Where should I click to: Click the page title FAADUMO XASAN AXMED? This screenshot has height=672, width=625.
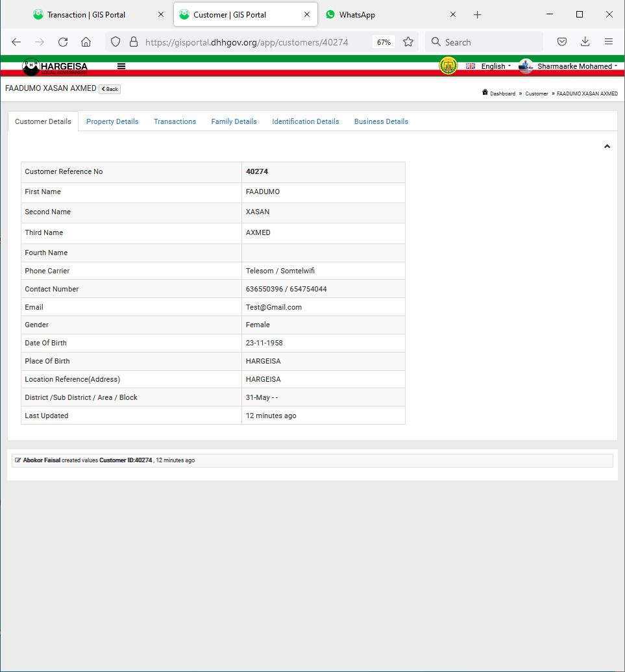[51, 88]
